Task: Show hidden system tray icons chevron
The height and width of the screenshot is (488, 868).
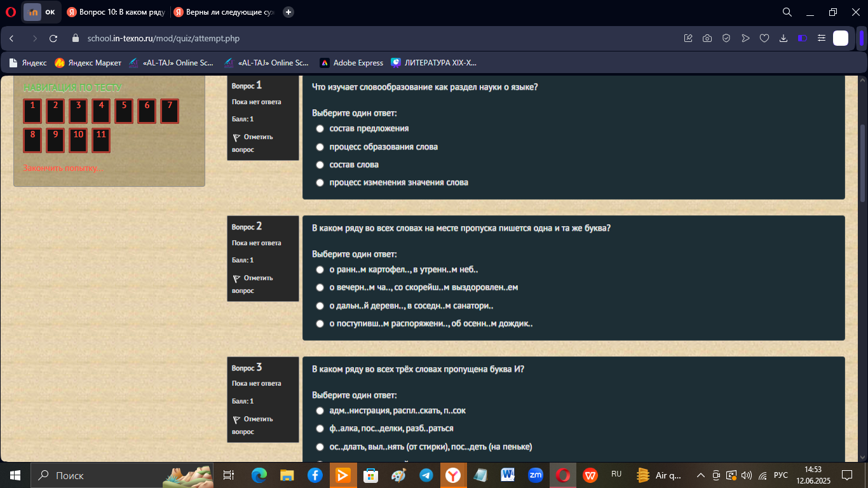Action: tap(701, 475)
